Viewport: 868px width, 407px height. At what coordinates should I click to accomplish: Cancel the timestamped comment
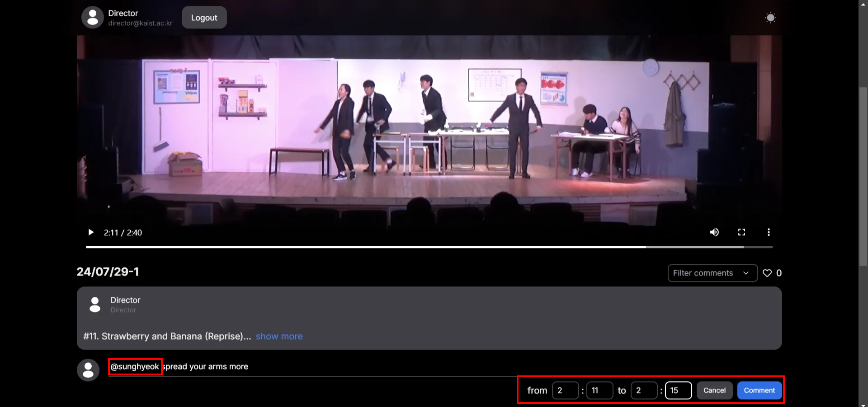(x=714, y=390)
